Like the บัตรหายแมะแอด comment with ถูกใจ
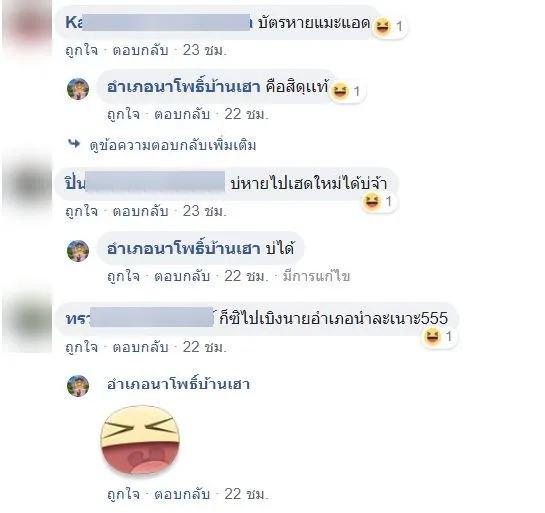This screenshot has width=545, height=513. 82,50
